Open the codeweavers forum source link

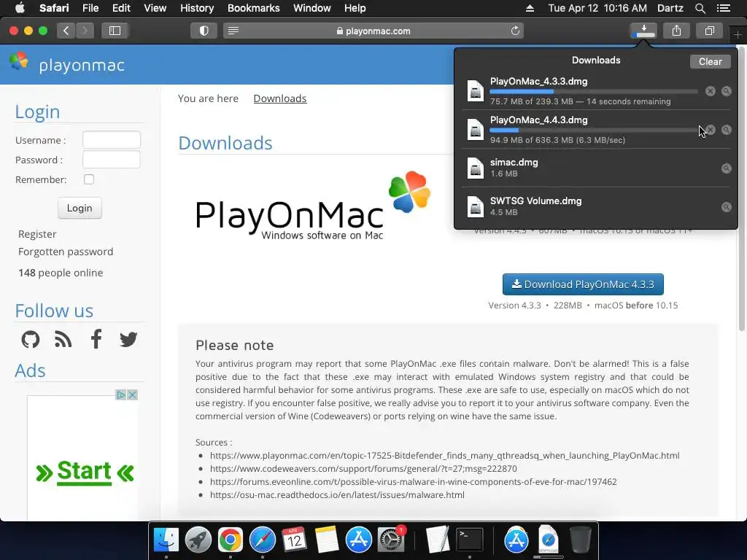(363, 469)
